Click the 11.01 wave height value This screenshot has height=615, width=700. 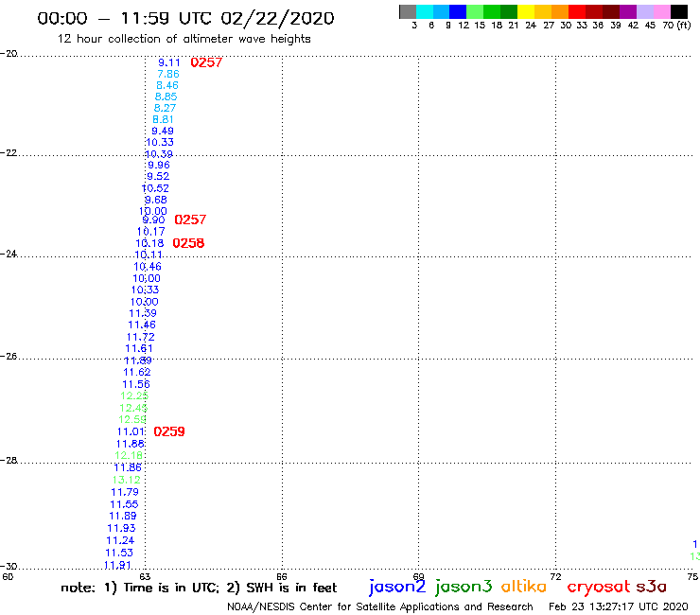131,431
